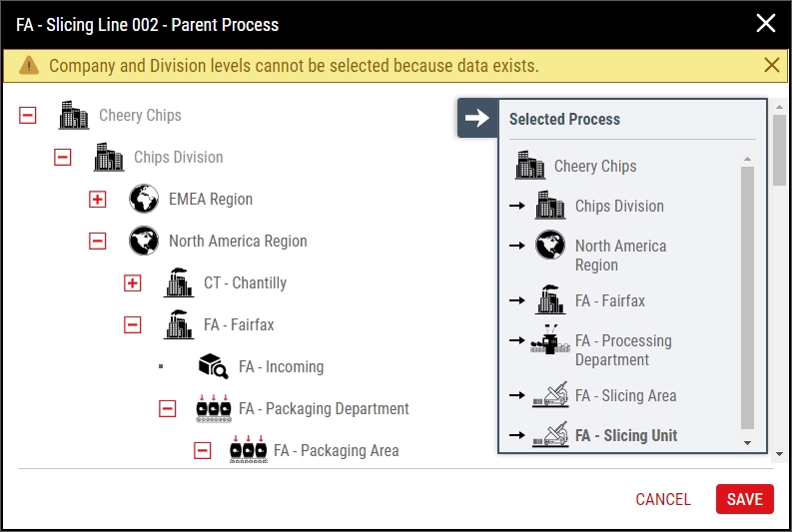Click the FA - Packaging Department conveyor icon
This screenshot has width=792, height=532.
(x=214, y=408)
